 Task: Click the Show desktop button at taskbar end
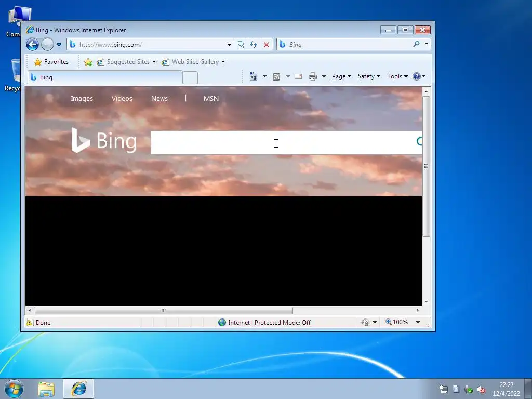[528, 389]
